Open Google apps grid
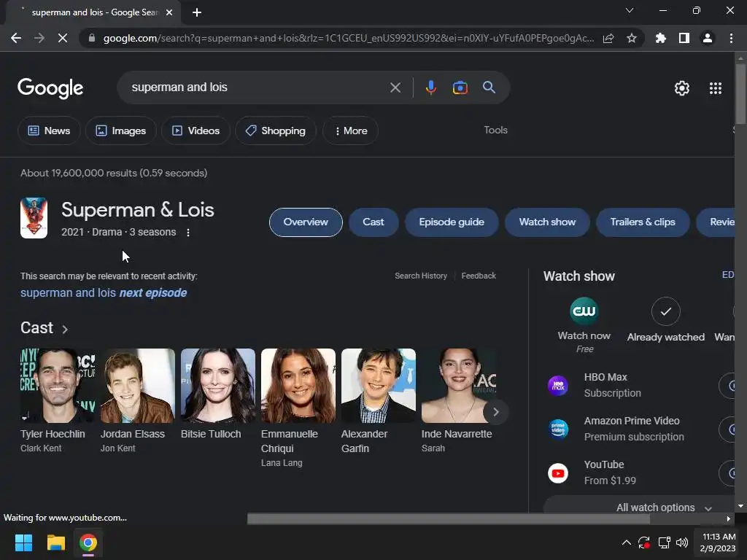This screenshot has height=560, width=747. coord(715,88)
